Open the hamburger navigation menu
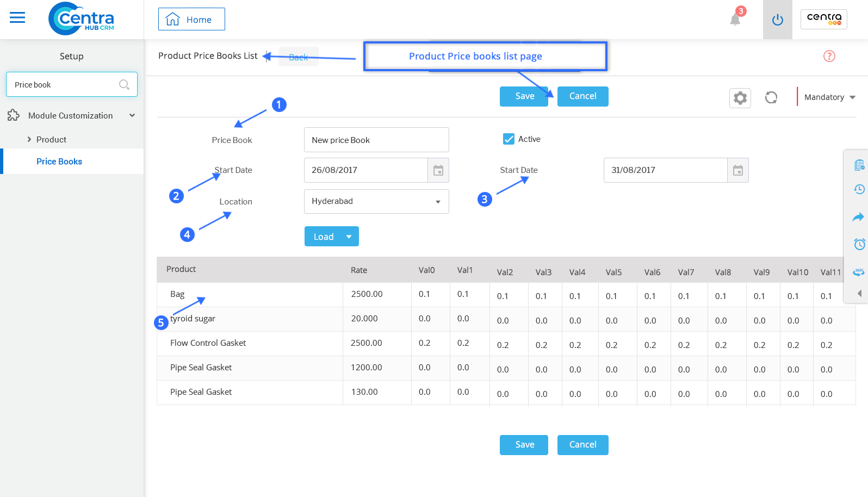 click(17, 18)
